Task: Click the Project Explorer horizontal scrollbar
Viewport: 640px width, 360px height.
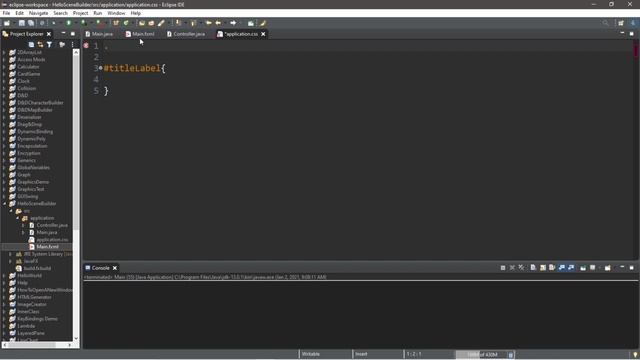Action: coord(32,345)
